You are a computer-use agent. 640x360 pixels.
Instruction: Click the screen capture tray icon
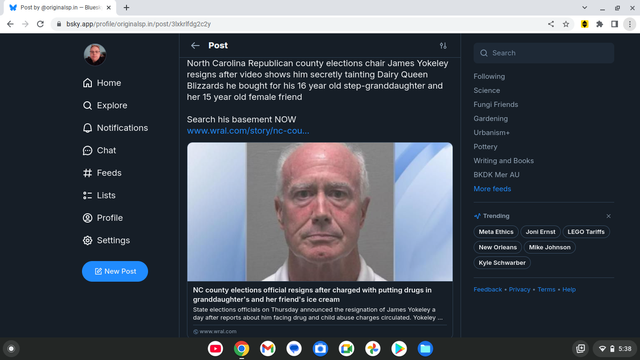coord(580,349)
